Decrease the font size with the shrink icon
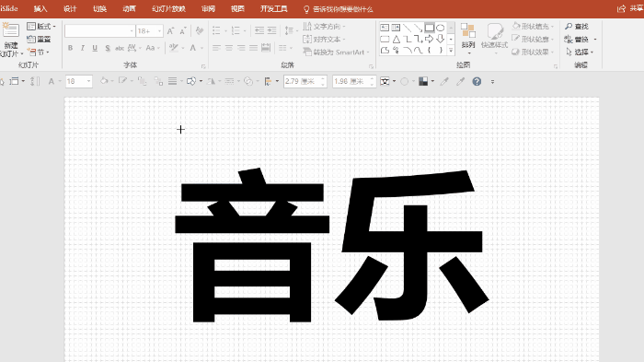Image resolution: width=644 pixels, height=362 pixels. coord(183,30)
